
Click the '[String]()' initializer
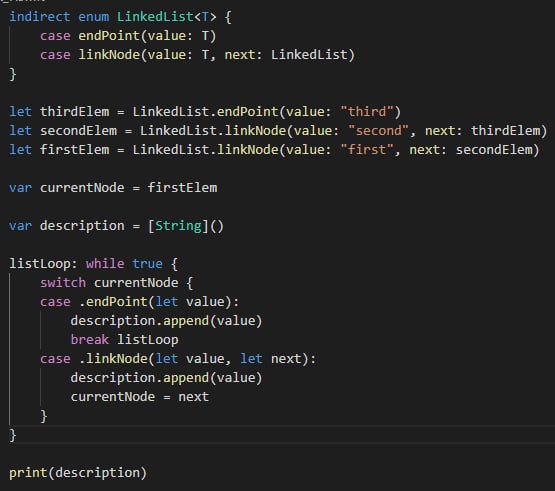click(x=186, y=226)
